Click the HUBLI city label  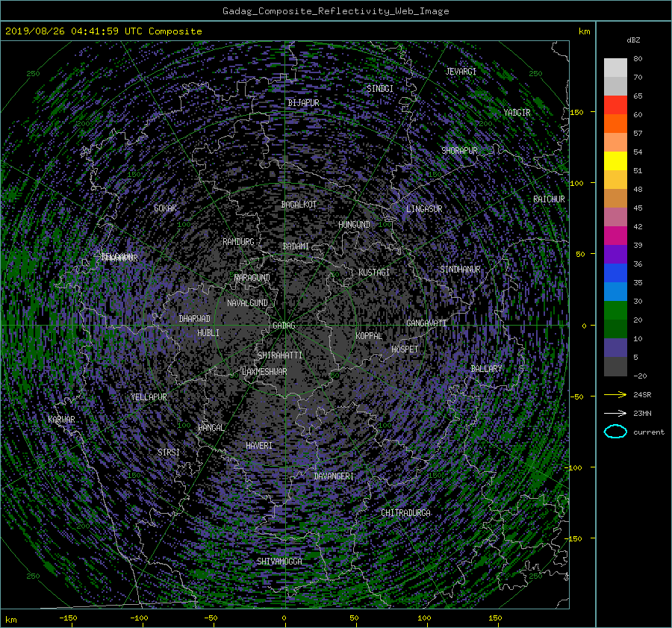[x=208, y=333]
